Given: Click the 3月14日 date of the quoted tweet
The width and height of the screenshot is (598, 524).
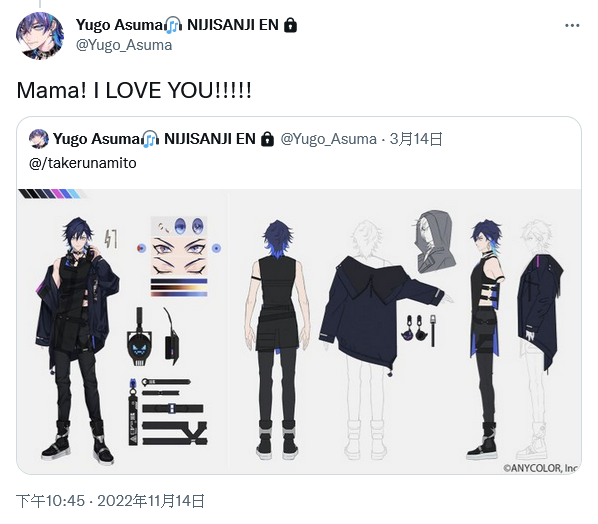Looking at the screenshot, I should (x=416, y=139).
